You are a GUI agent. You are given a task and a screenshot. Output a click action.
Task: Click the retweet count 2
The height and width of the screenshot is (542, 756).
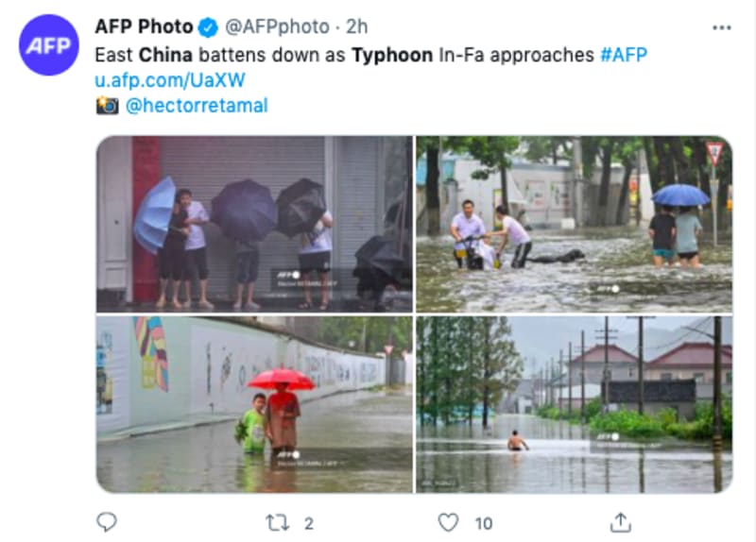click(x=309, y=523)
